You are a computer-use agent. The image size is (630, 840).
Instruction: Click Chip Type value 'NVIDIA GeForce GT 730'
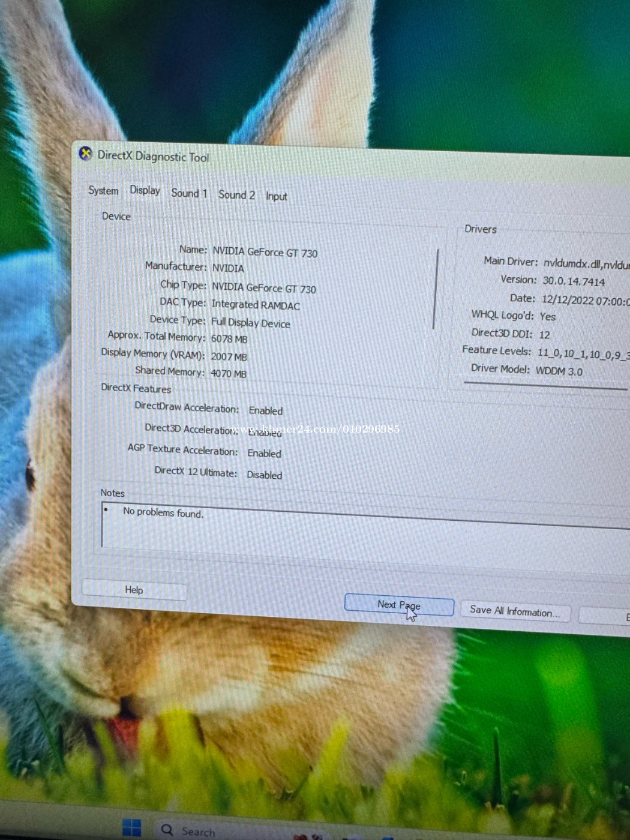coord(263,288)
